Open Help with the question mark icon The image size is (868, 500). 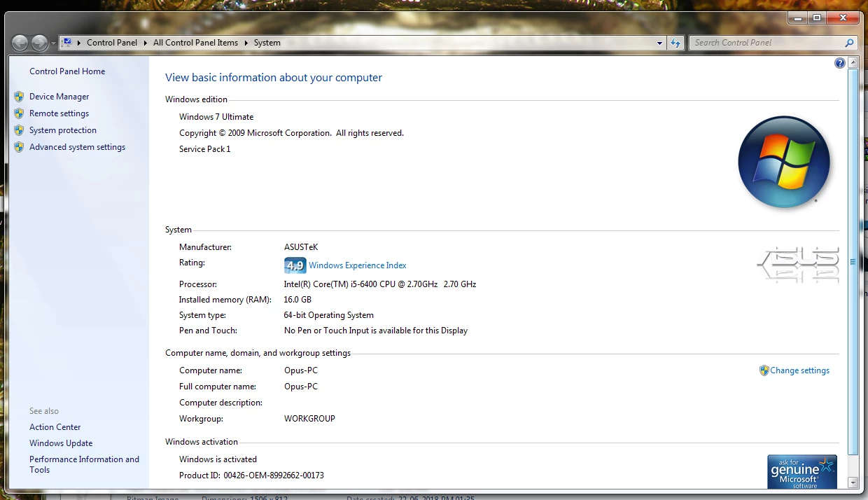tap(840, 63)
